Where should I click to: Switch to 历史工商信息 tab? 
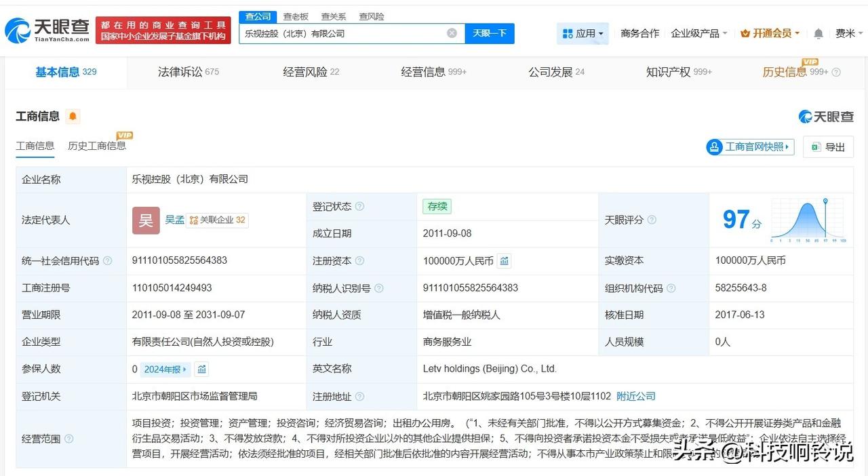tap(96, 145)
